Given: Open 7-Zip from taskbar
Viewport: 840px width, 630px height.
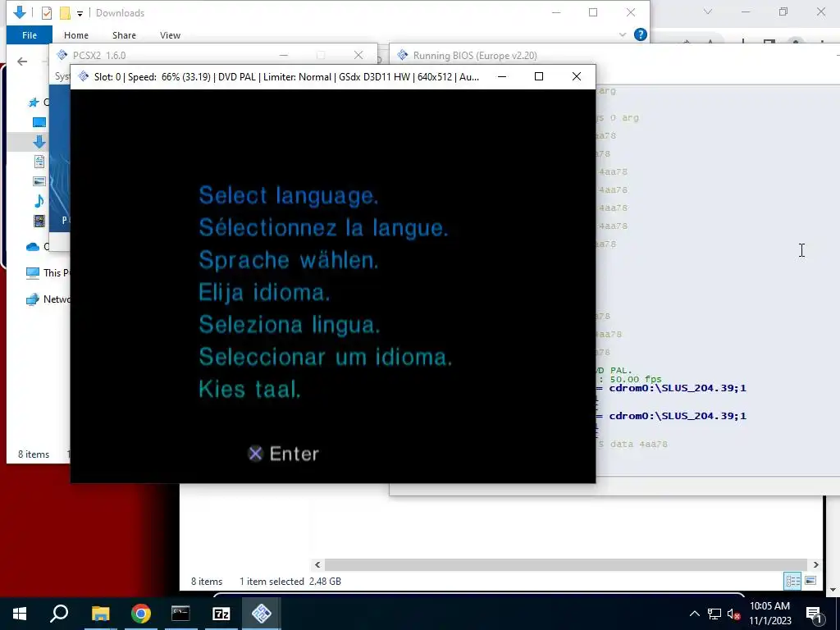Looking at the screenshot, I should pos(221,614).
